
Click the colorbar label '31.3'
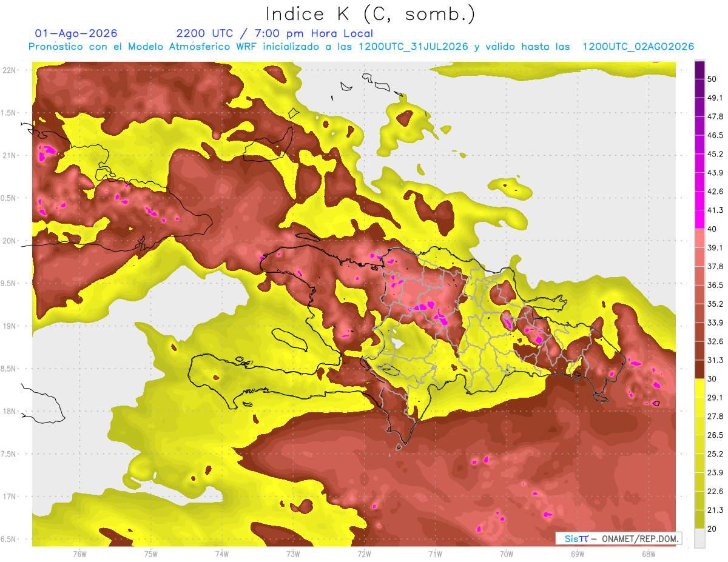[716, 360]
